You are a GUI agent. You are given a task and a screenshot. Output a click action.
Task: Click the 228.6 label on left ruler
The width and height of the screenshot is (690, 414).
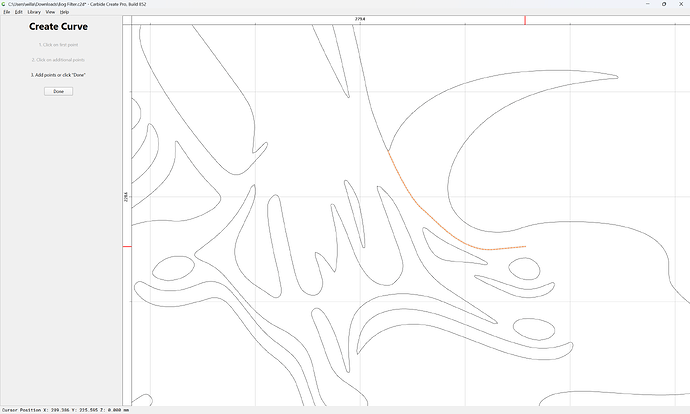pos(126,197)
